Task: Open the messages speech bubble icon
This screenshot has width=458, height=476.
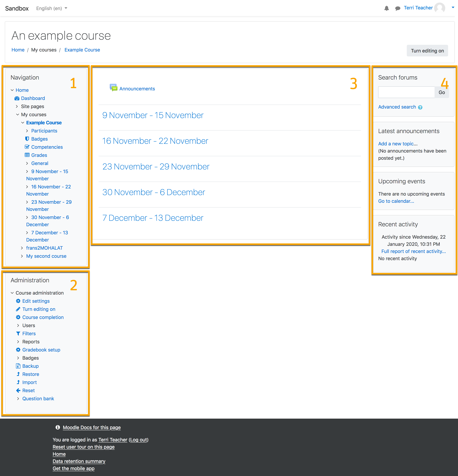Action: click(x=398, y=8)
